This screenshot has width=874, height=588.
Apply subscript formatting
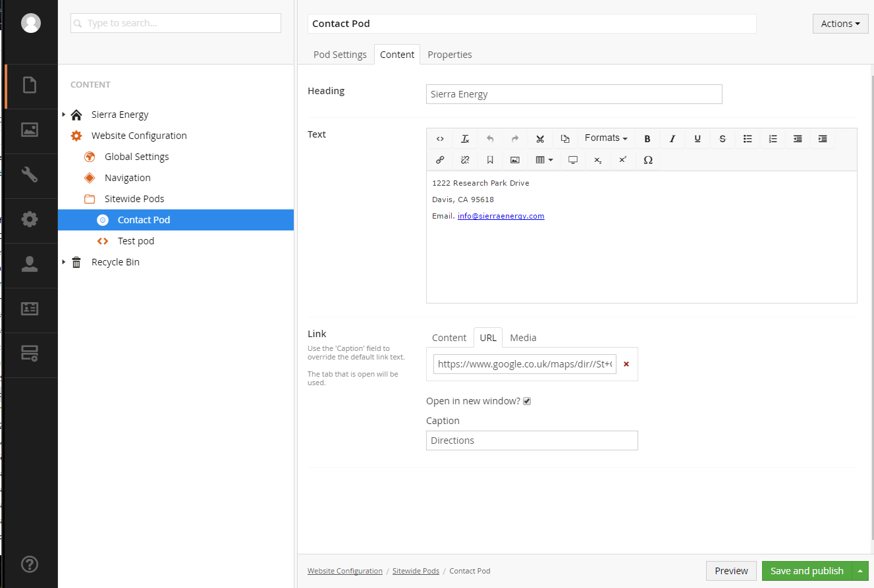click(x=598, y=160)
